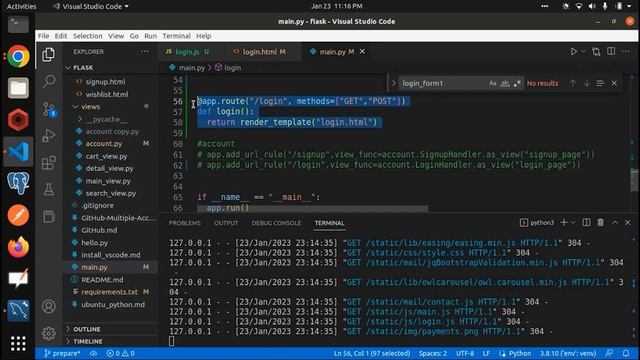Open the new terminal launch profile dropdown
The width and height of the screenshot is (640, 360).
click(x=573, y=222)
